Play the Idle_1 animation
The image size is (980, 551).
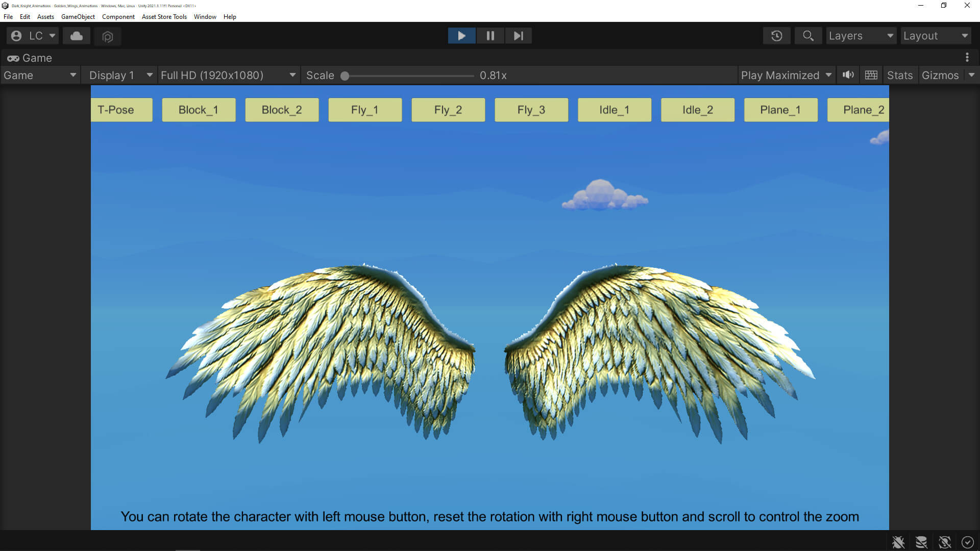click(x=615, y=110)
